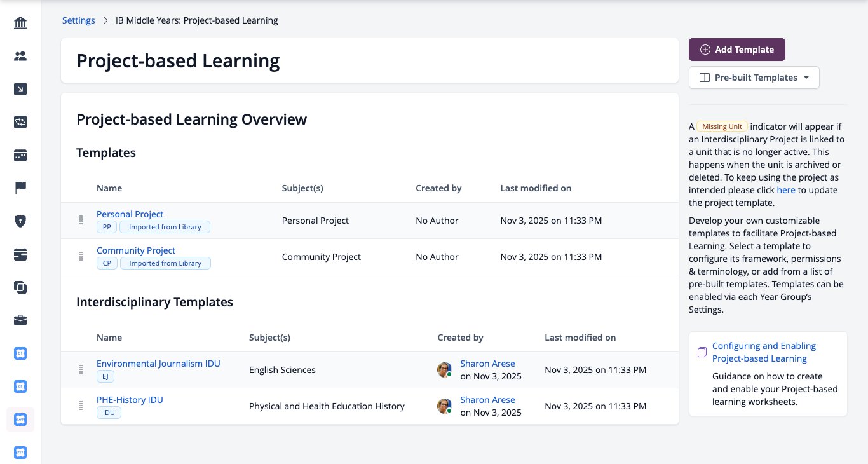The width and height of the screenshot is (868, 464).
Task: Click the diagonal arrow sidebar icon
Action: (20, 89)
